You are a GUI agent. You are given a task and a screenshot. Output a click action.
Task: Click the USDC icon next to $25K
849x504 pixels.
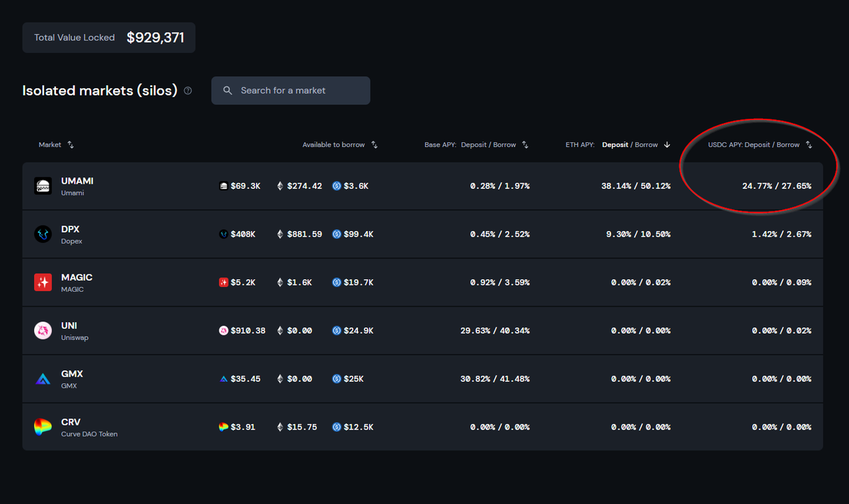tap(337, 378)
